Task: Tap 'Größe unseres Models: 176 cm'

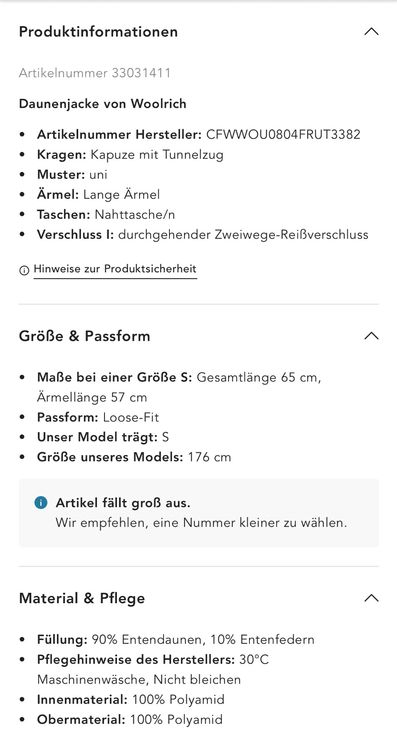Action: (134, 457)
